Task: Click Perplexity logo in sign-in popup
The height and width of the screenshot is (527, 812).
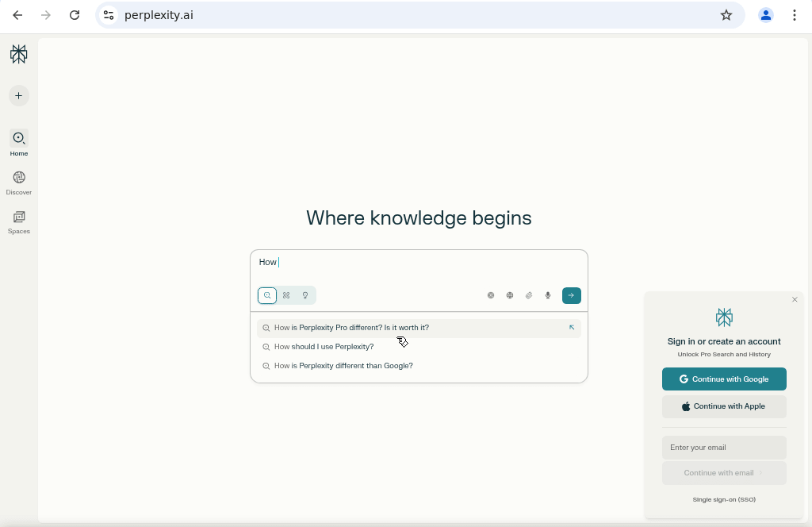Action: [724, 317]
